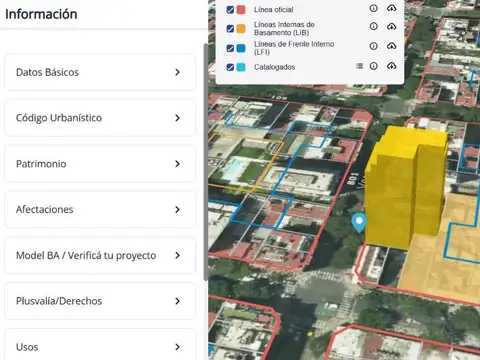Download Líneas de Frente Interno layer

[391, 46]
